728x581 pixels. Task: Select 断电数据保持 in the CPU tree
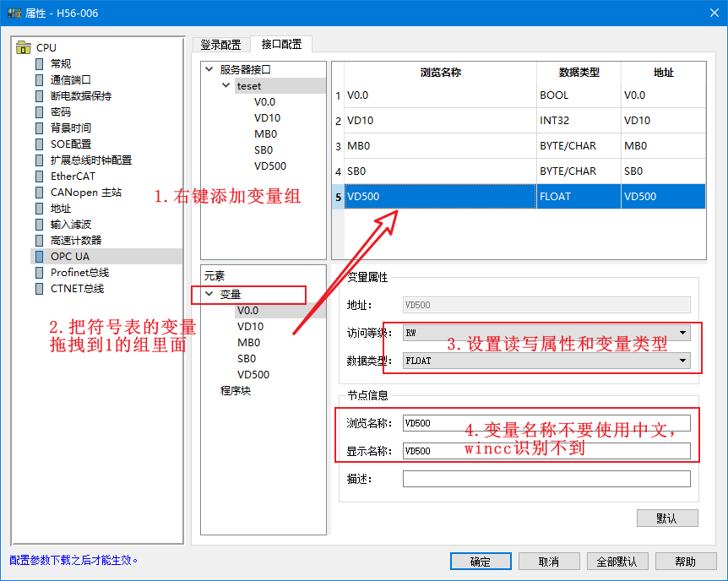coord(81,95)
